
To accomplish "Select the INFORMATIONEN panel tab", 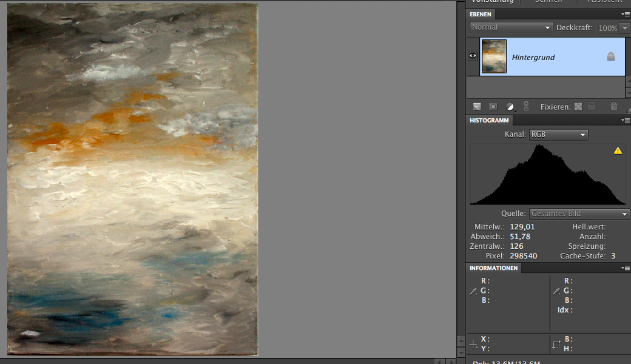I will (x=493, y=268).
